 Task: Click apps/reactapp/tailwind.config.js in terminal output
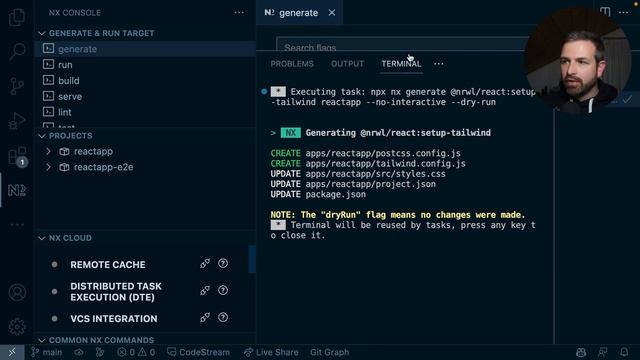tap(385, 164)
